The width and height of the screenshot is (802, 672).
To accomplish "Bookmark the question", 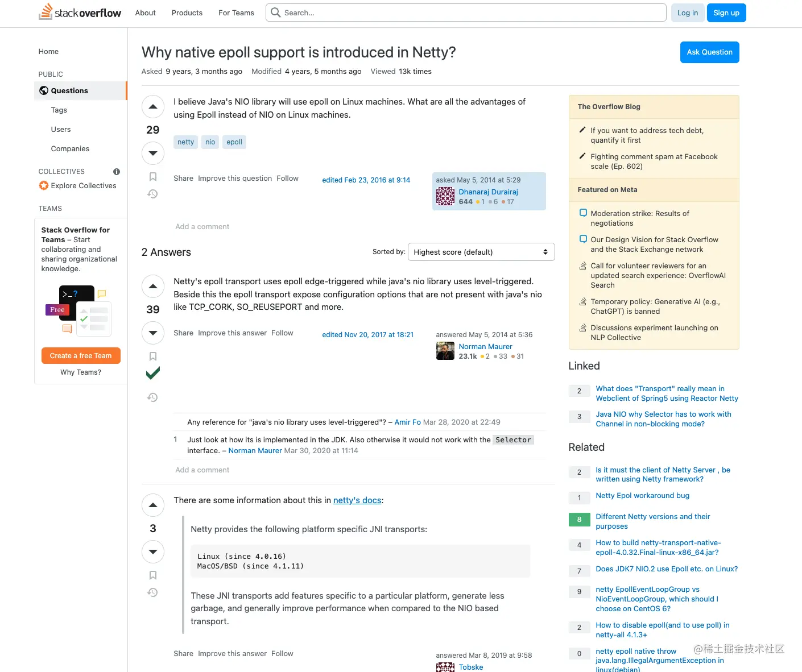I will [x=153, y=177].
